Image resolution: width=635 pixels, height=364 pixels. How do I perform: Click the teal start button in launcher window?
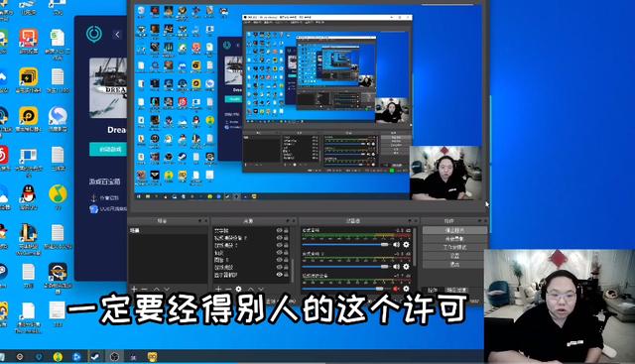[x=109, y=149]
